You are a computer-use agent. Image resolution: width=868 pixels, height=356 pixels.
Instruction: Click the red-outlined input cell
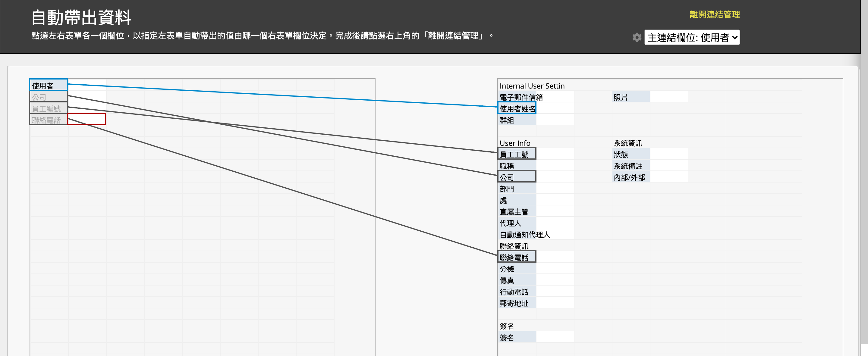86,119
